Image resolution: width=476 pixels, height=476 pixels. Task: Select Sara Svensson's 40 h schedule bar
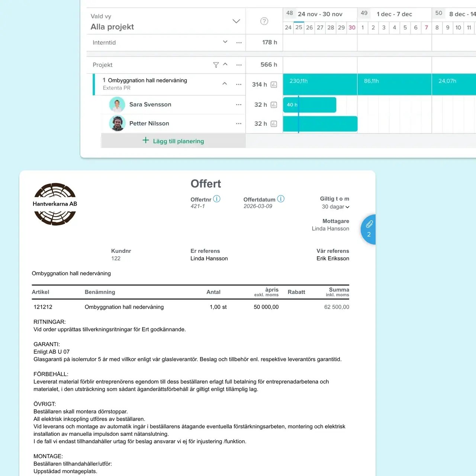tap(309, 104)
